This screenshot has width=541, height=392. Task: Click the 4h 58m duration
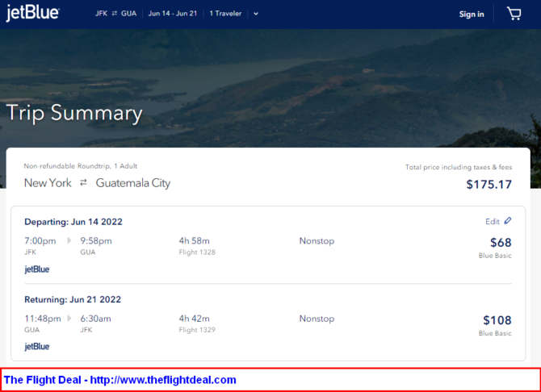pos(195,240)
